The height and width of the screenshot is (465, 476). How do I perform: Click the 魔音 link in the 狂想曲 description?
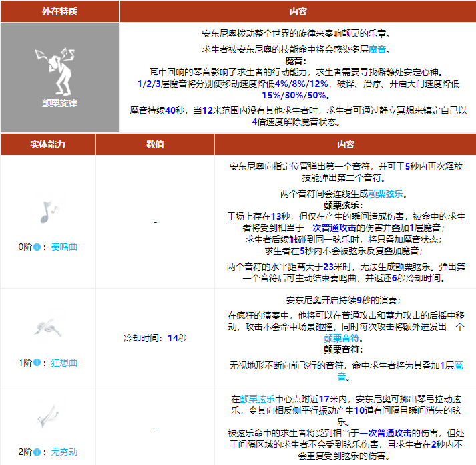click(459, 365)
